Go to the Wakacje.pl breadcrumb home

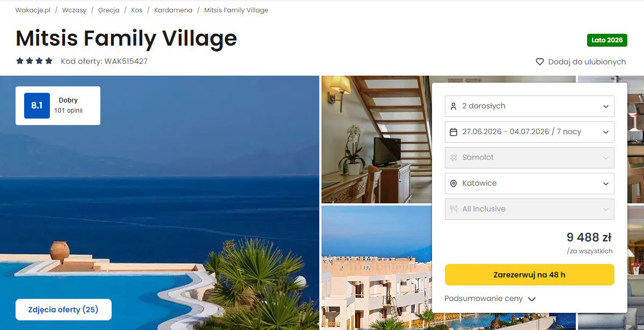point(33,10)
